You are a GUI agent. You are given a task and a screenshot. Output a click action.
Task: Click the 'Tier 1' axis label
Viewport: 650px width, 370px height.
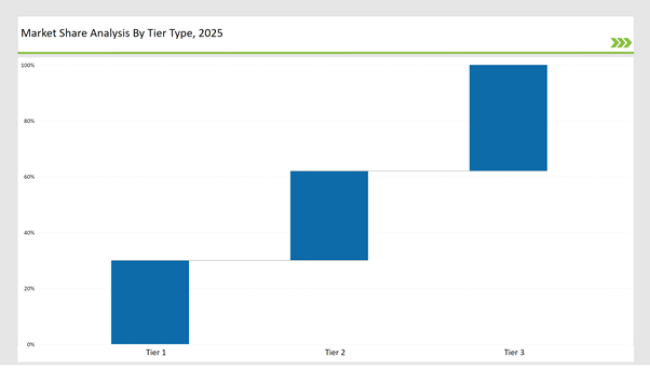tap(156, 352)
